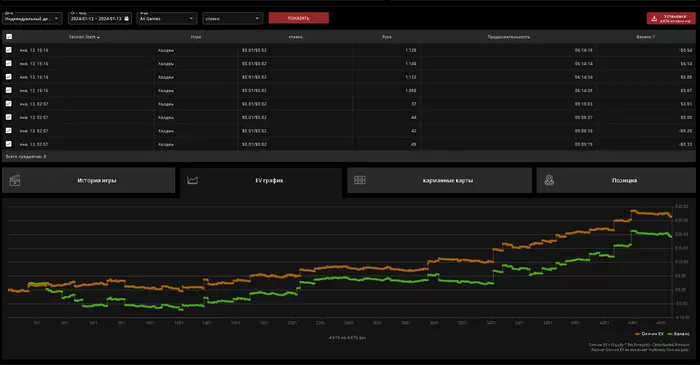The image size is (700, 365).
Task: Open the карманные карты tab
Action: 439,180
